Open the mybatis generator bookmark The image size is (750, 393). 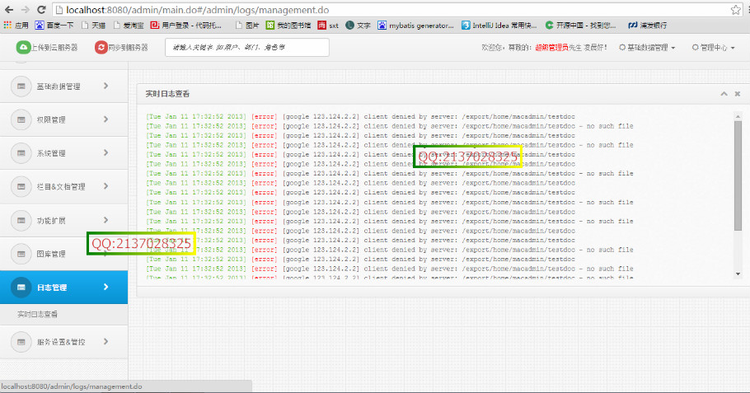click(x=416, y=25)
